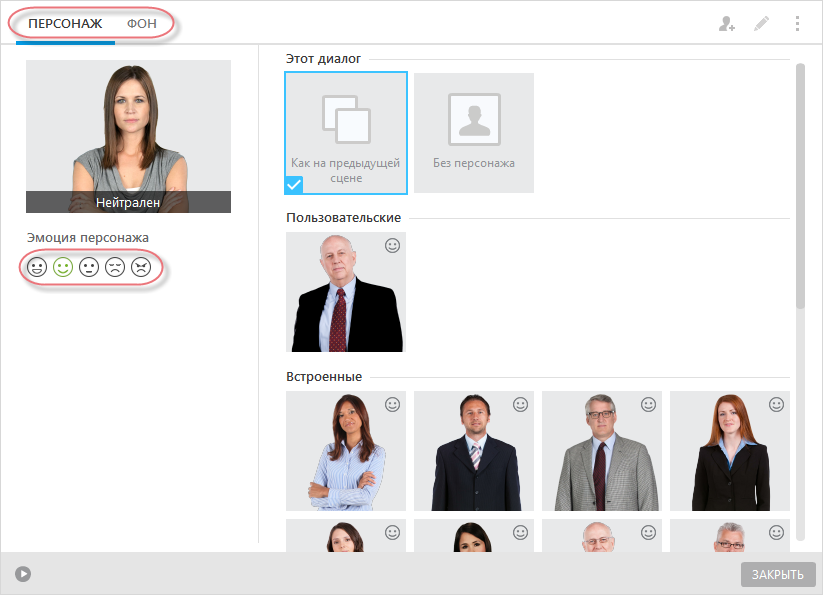Open emotions icon on custom bald man
The height and width of the screenshot is (595, 823).
(393, 246)
